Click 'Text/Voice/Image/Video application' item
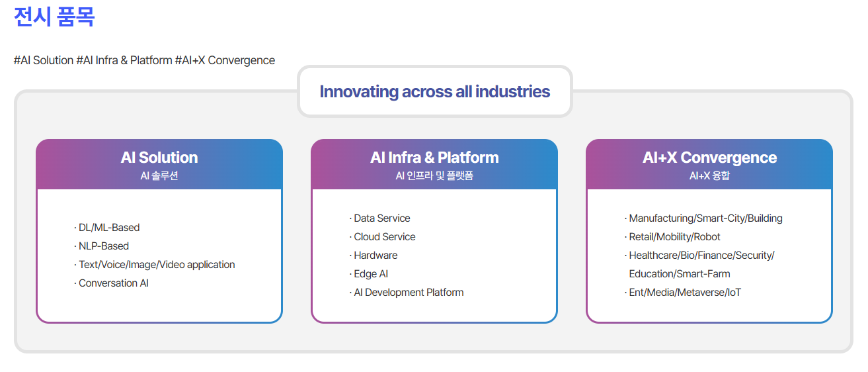868x372 pixels. click(155, 265)
